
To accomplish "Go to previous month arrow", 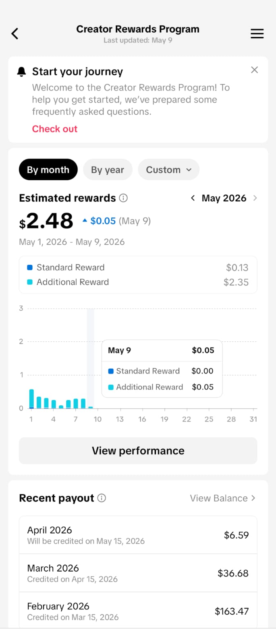I will pos(193,198).
